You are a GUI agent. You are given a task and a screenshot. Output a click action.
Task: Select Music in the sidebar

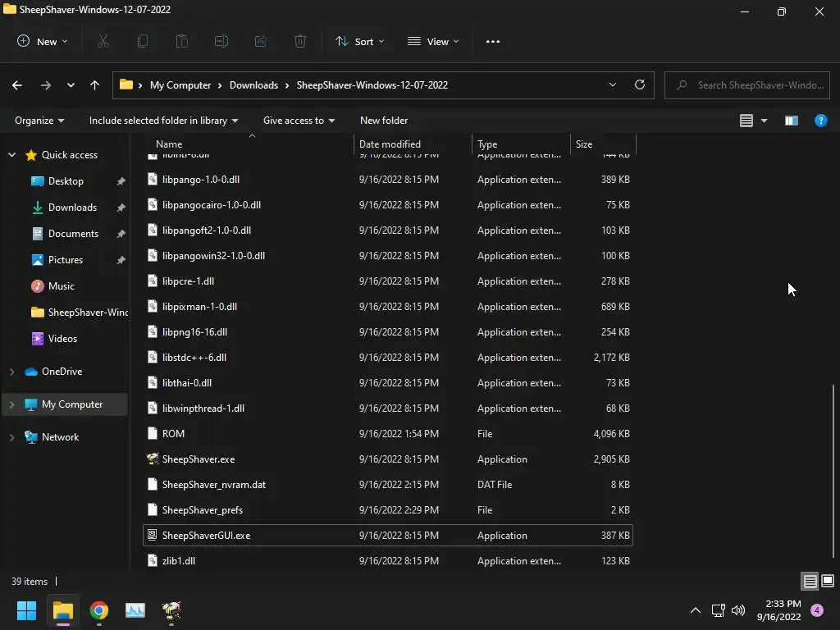pos(61,286)
